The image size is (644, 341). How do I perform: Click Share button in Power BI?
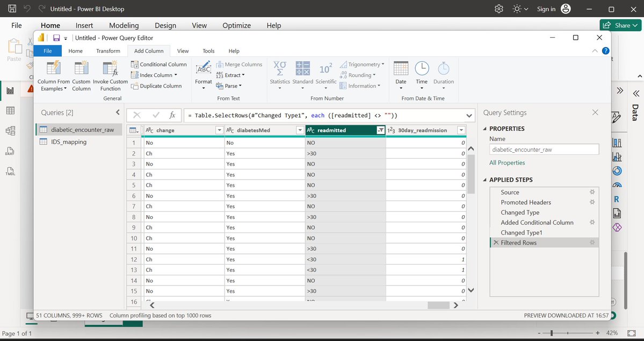[x=620, y=25]
